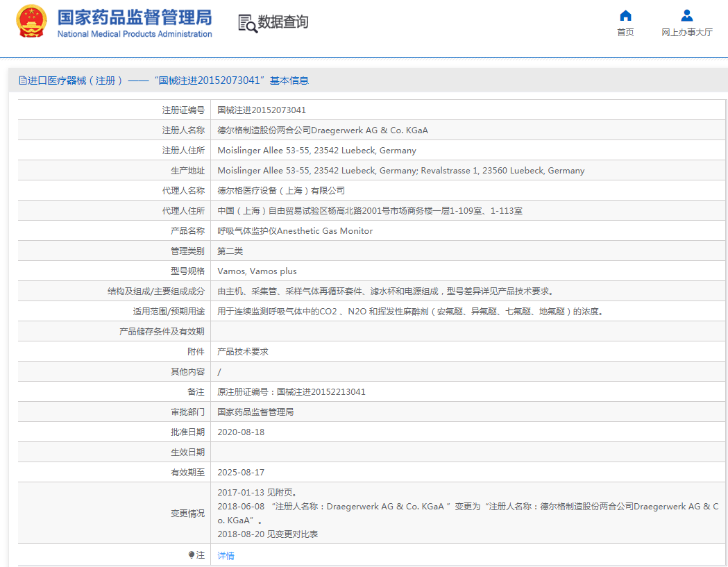Viewport: 728px width, 567px height.
Task: Select change entry 2018-08-20 见变更对比表
Action: pos(267,534)
